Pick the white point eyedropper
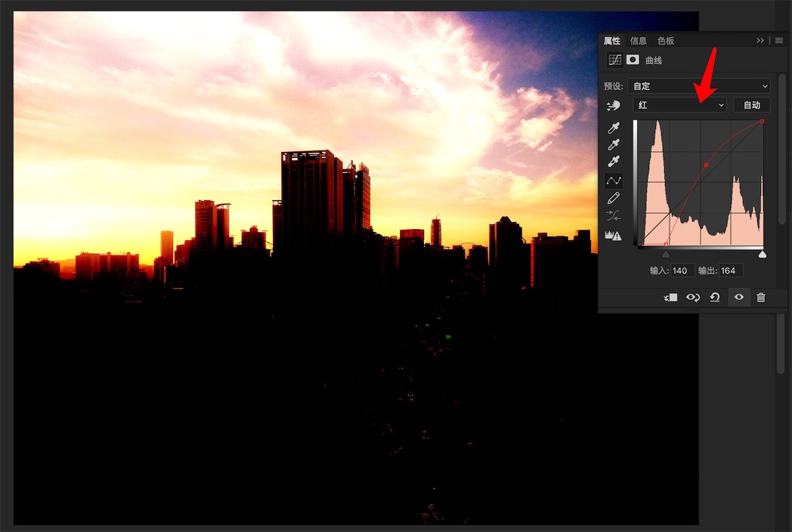792x532 pixels. point(614,162)
